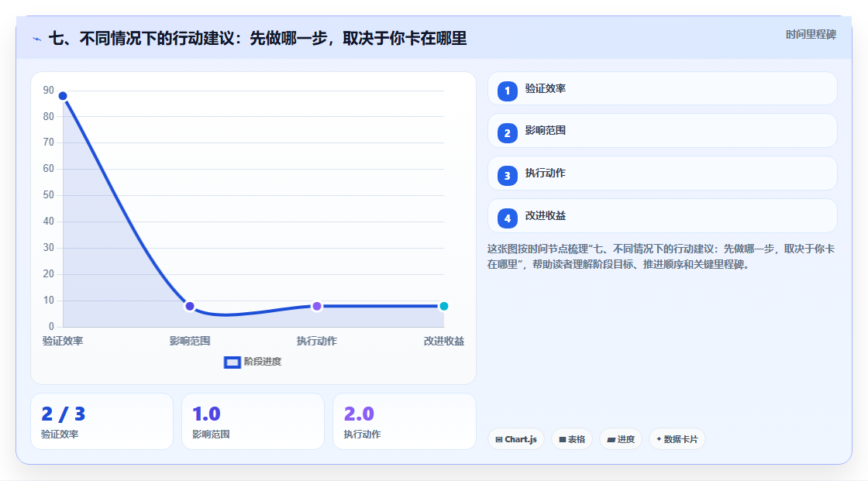This screenshot has width=868, height=481.
Task: Click the 验证效率 caption under '2 / 3'
Action: pyautogui.click(x=60, y=435)
